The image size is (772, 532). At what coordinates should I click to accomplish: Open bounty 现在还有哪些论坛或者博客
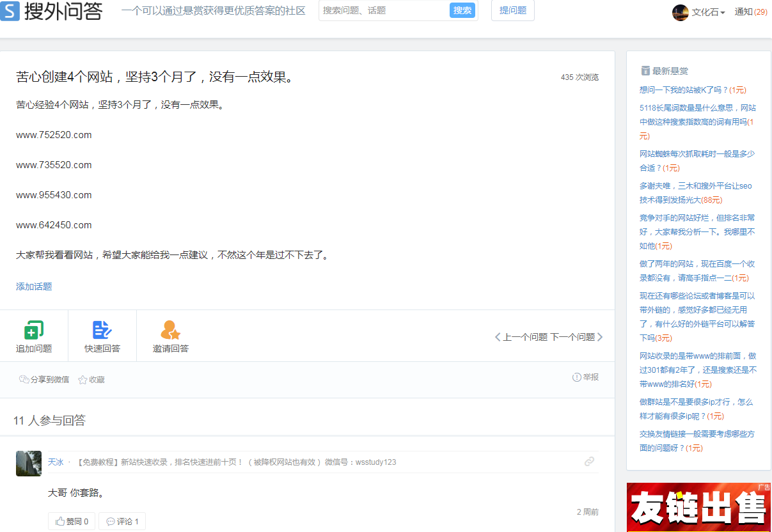pyautogui.click(x=697, y=317)
